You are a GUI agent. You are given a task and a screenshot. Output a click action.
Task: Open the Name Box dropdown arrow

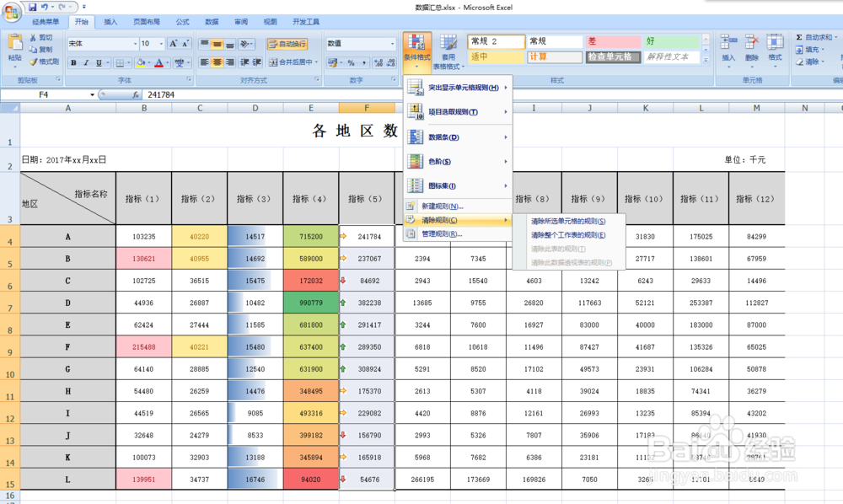click(92, 94)
